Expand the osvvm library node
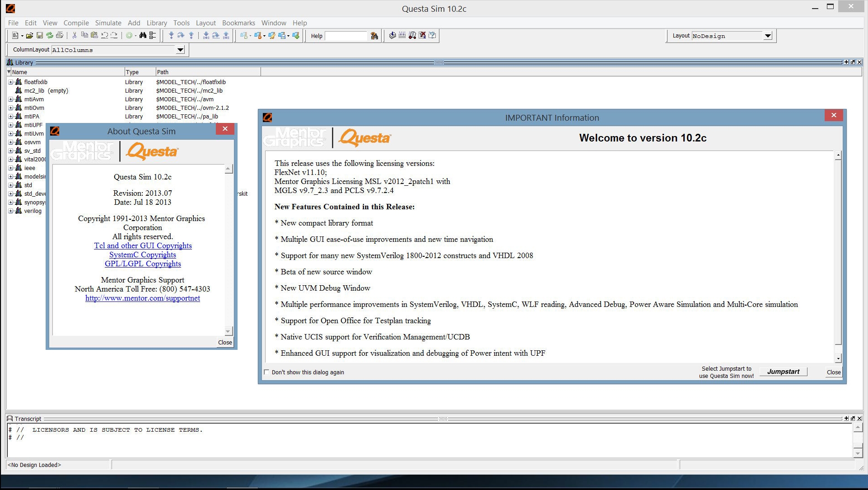 pyautogui.click(x=10, y=142)
